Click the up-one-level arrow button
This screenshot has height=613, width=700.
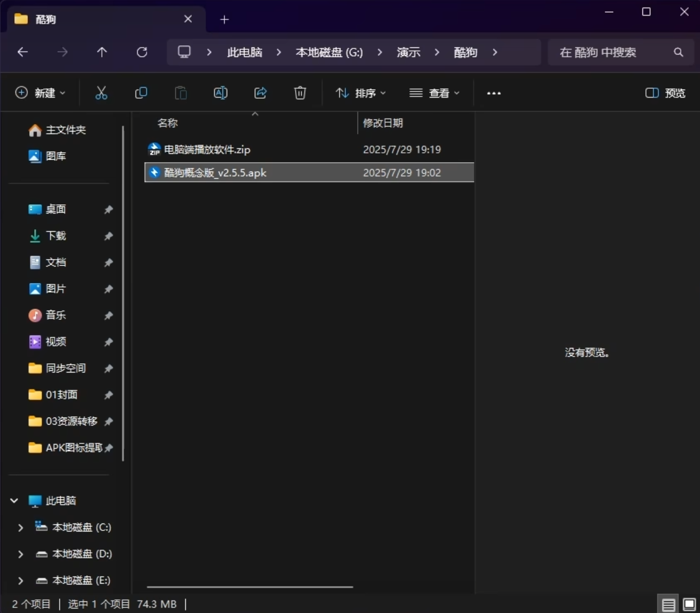pos(102,52)
